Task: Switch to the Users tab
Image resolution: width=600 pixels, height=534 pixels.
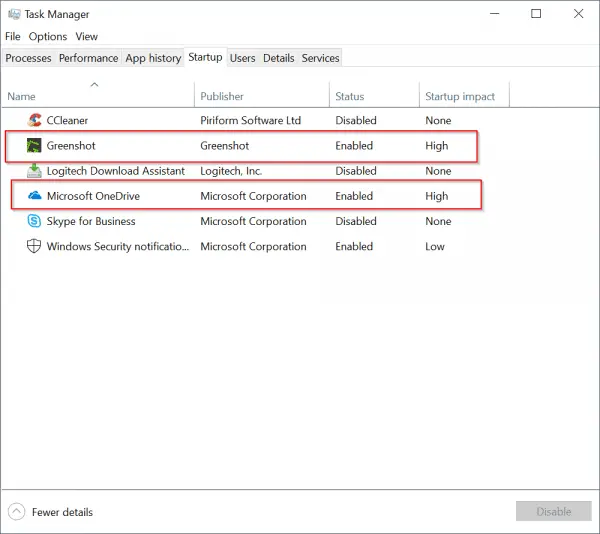Action: click(x=242, y=58)
